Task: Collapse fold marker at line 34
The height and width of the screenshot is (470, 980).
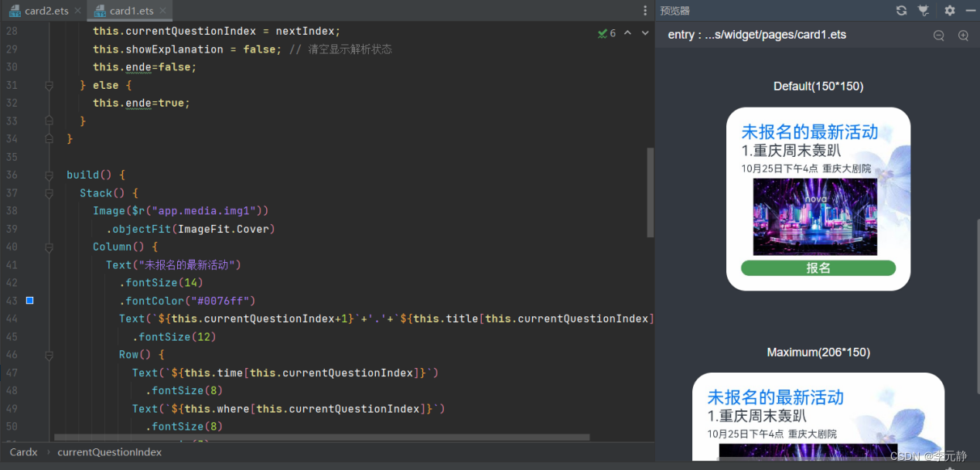Action: [x=50, y=139]
